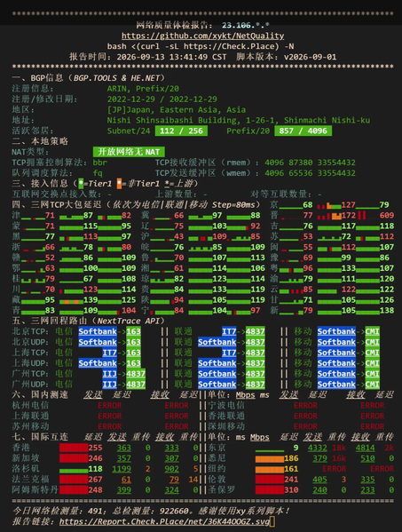
Task: Click the orange 非Tier1 legend marker
Action: (119, 184)
